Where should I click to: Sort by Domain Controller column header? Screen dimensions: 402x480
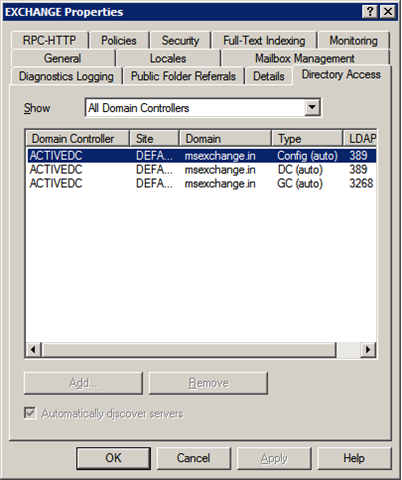coord(78,138)
